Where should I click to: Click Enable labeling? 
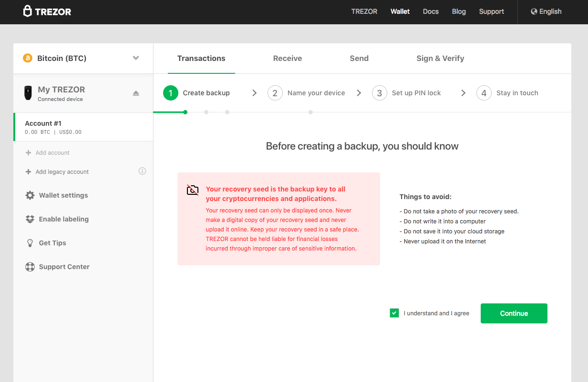(x=64, y=219)
